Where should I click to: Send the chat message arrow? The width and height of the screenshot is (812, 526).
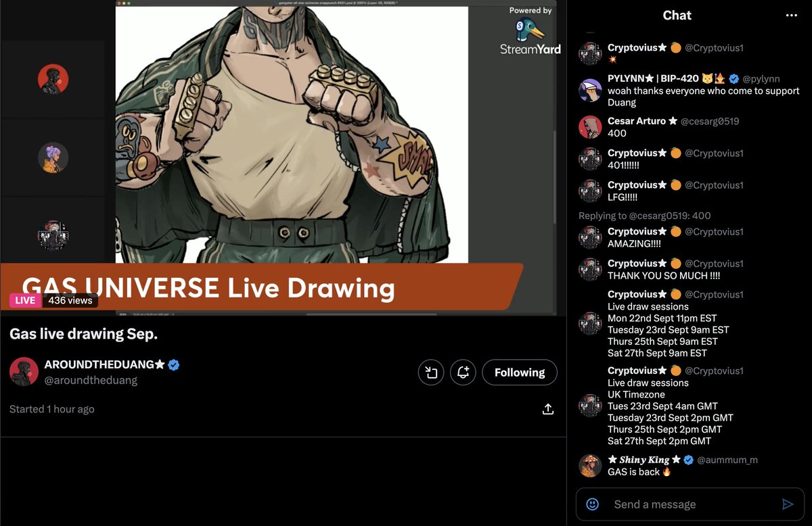click(x=787, y=504)
